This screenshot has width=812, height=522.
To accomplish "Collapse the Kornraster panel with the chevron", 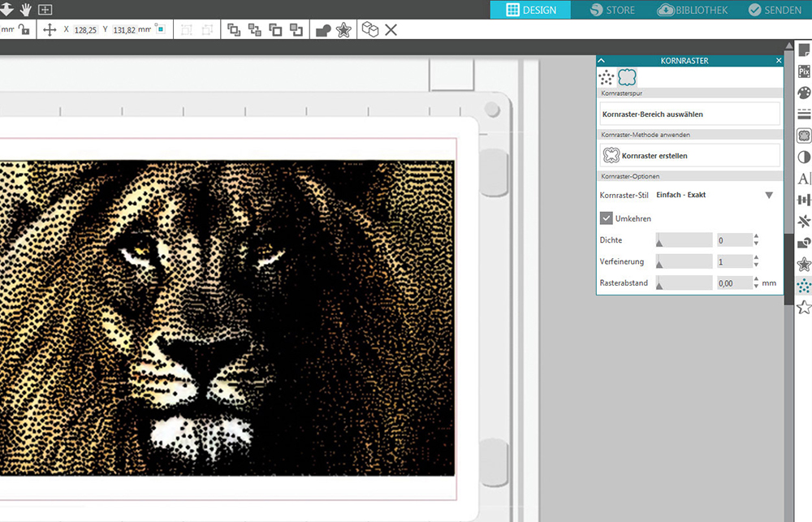I will 602,61.
